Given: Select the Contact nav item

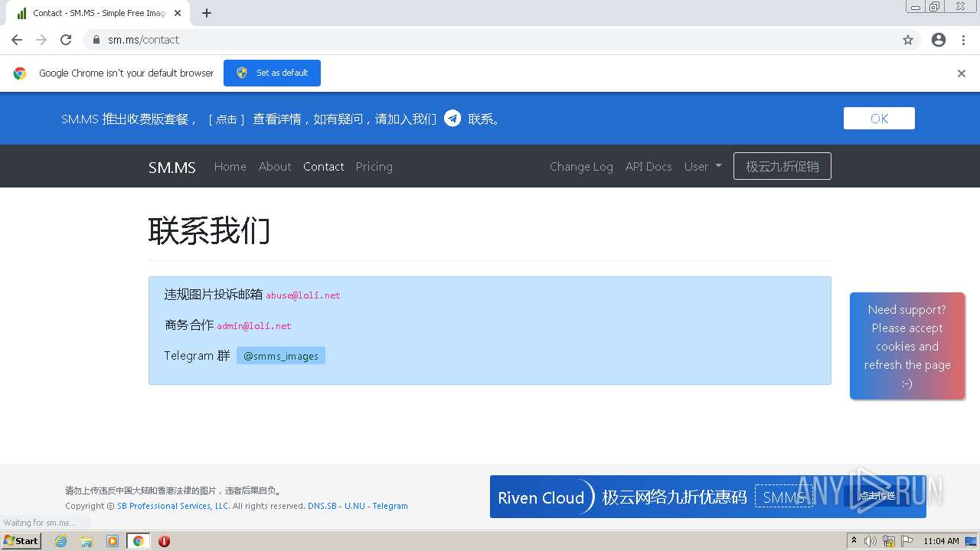Looking at the screenshot, I should (324, 167).
